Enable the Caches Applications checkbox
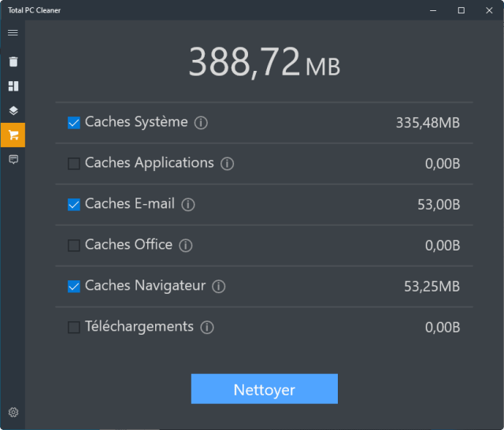The width and height of the screenshot is (504, 430). point(74,164)
